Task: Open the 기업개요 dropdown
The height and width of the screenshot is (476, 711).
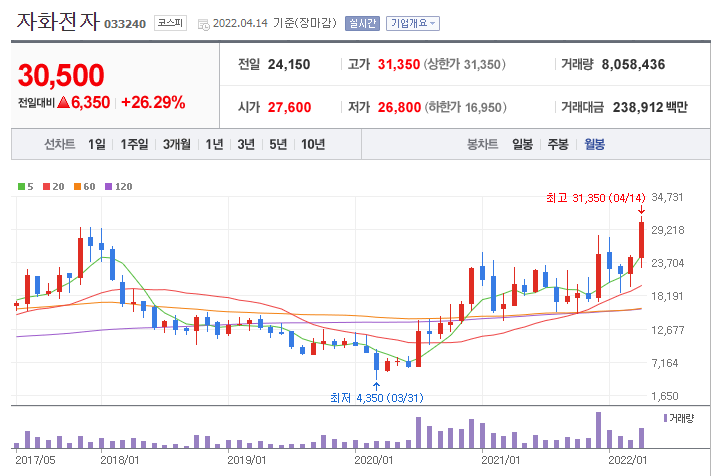Action: click(x=413, y=23)
